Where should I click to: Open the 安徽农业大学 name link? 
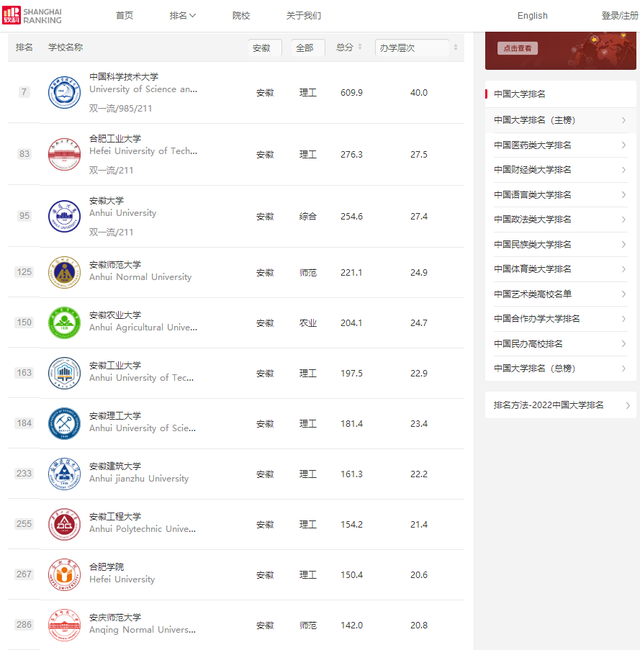tap(115, 315)
